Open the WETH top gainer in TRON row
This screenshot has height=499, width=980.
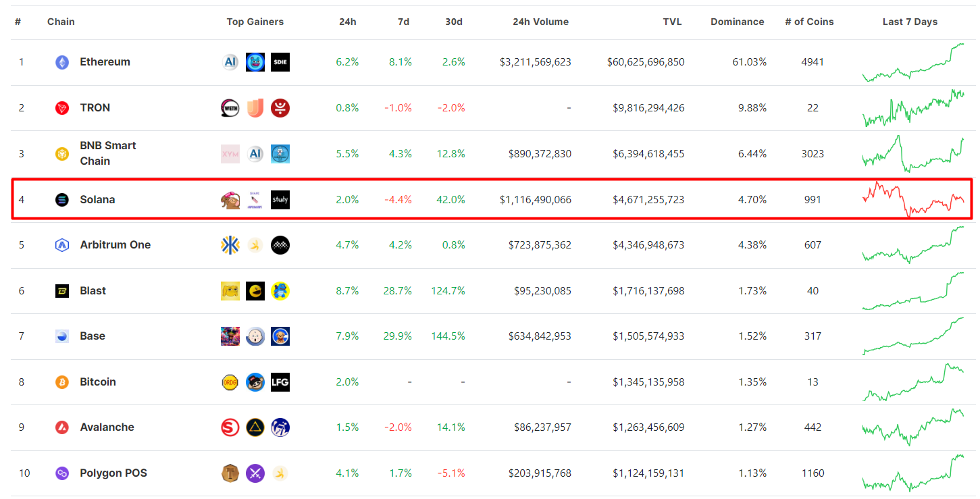(x=230, y=108)
